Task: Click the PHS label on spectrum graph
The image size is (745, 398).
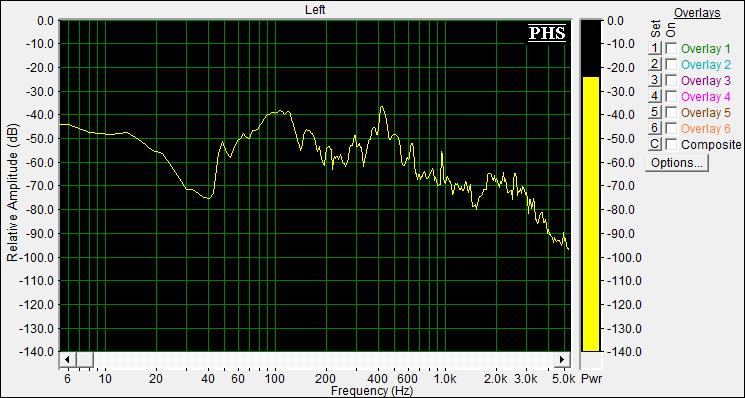Action: tap(547, 33)
